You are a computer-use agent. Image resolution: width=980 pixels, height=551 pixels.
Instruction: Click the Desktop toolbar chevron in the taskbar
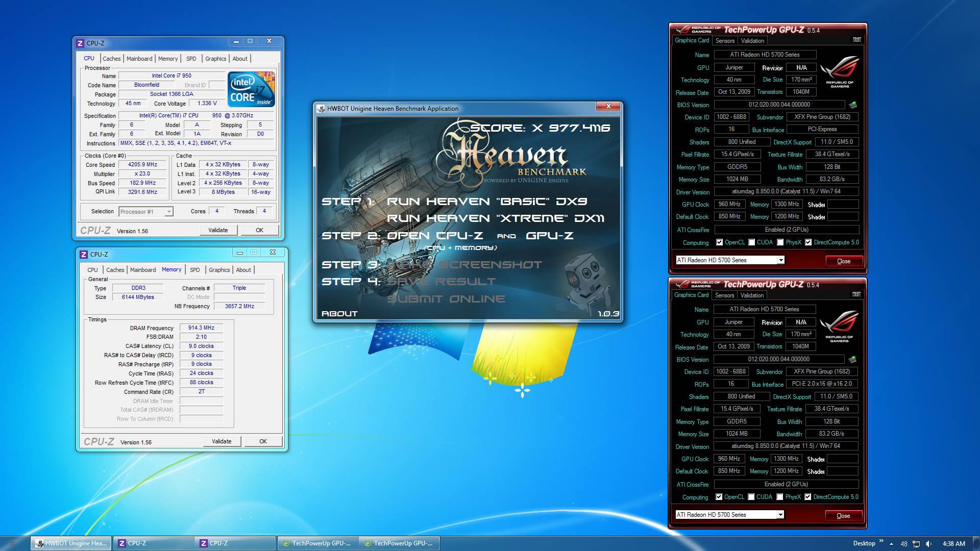click(881, 541)
